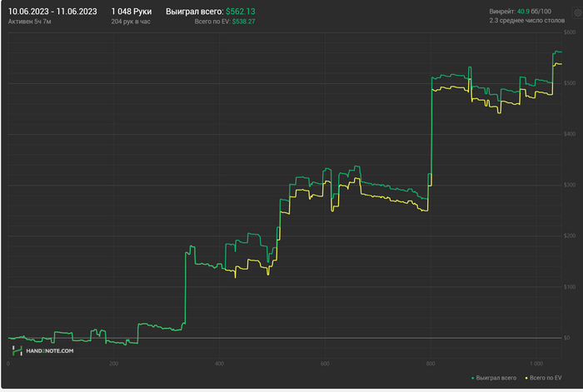Click the EV total value $538.27
This screenshot has height=392, width=583.
(243, 22)
